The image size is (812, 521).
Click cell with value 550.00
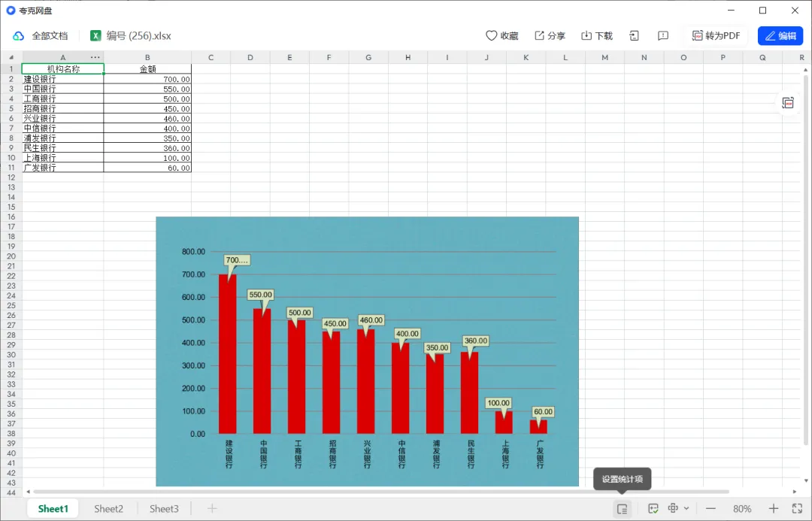click(147, 89)
